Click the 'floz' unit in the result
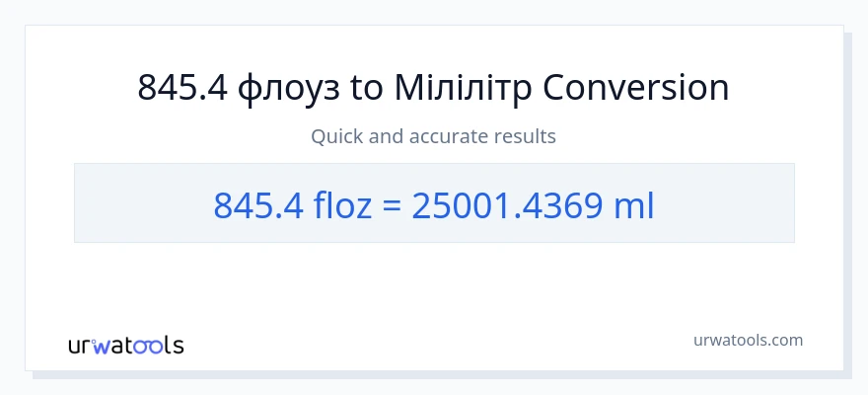This screenshot has height=395, width=868. pos(341,204)
